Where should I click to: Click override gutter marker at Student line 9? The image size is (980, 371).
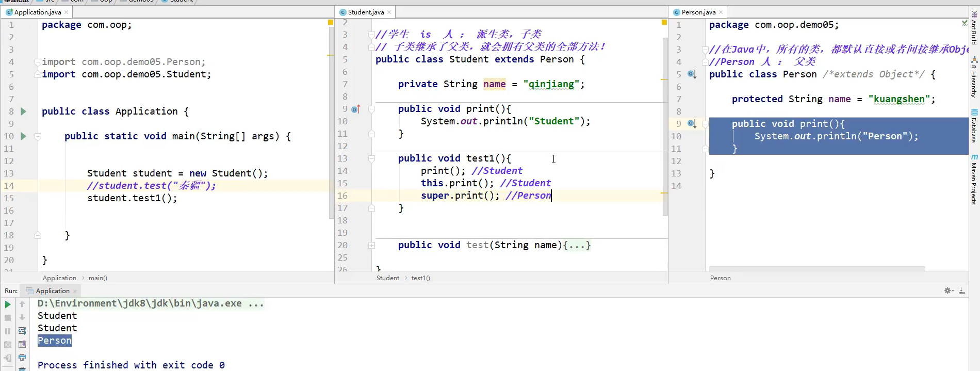(x=356, y=109)
